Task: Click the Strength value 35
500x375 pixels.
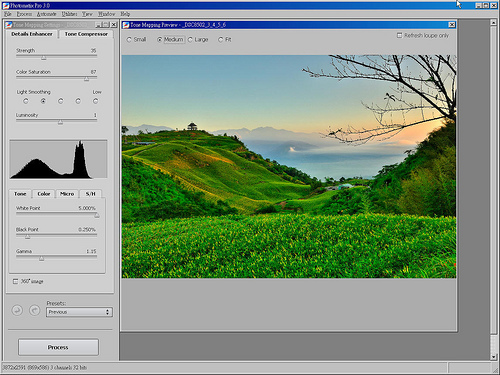Action: (x=93, y=50)
